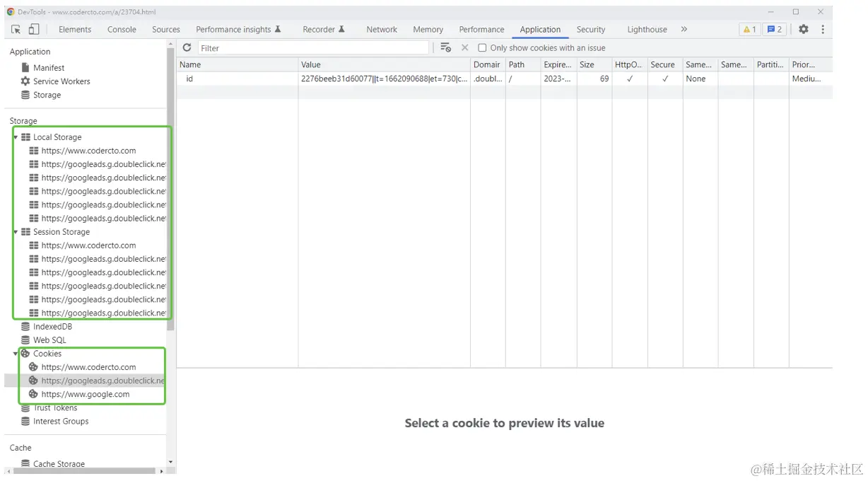Screen dimensions: 868x481
Task: Click the SameSite cell "None"
Action: click(696, 79)
